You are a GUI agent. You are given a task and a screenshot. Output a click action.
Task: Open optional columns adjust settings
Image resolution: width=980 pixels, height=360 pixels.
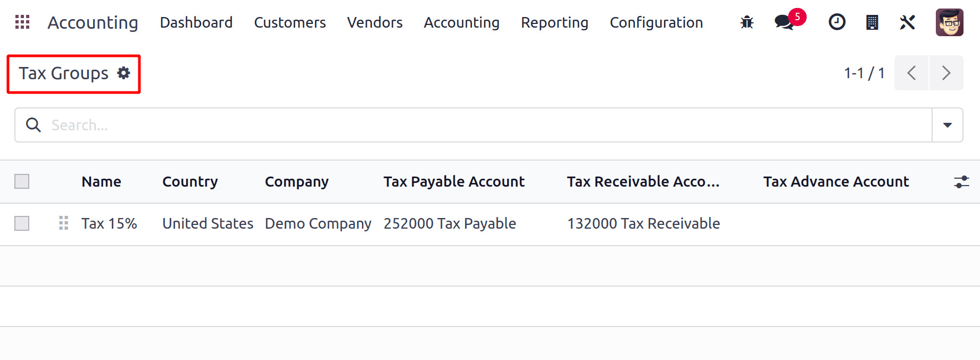[961, 182]
